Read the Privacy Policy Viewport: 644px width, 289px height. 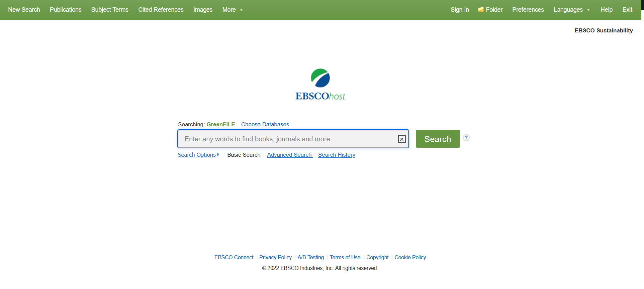click(275, 257)
